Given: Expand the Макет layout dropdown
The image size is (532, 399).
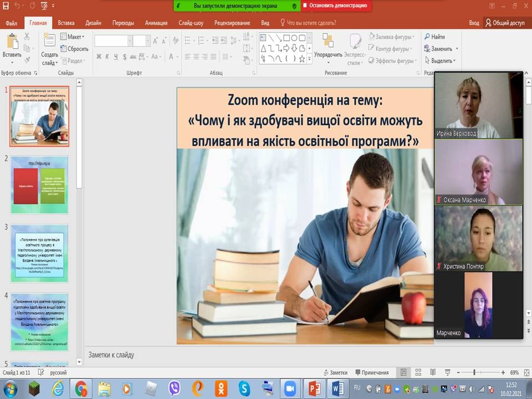Looking at the screenshot, I should (75, 37).
